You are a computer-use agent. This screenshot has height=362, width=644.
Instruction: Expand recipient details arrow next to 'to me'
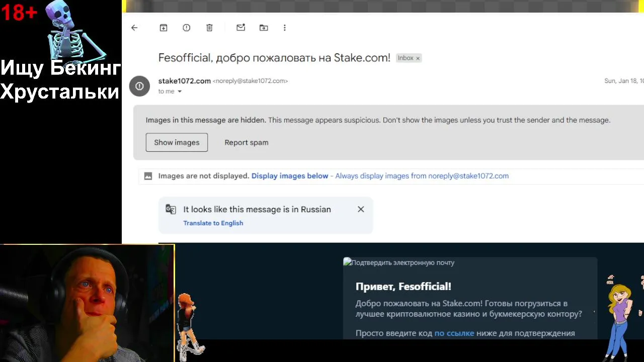pyautogui.click(x=180, y=92)
